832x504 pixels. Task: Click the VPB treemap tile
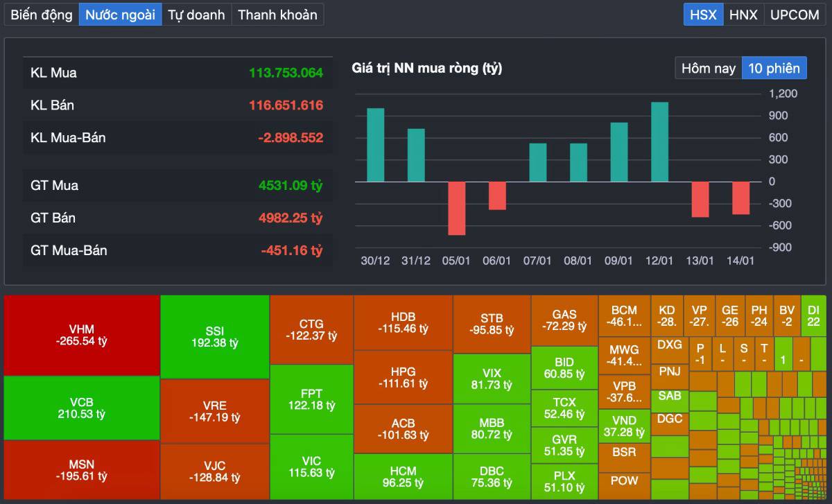tap(624, 392)
